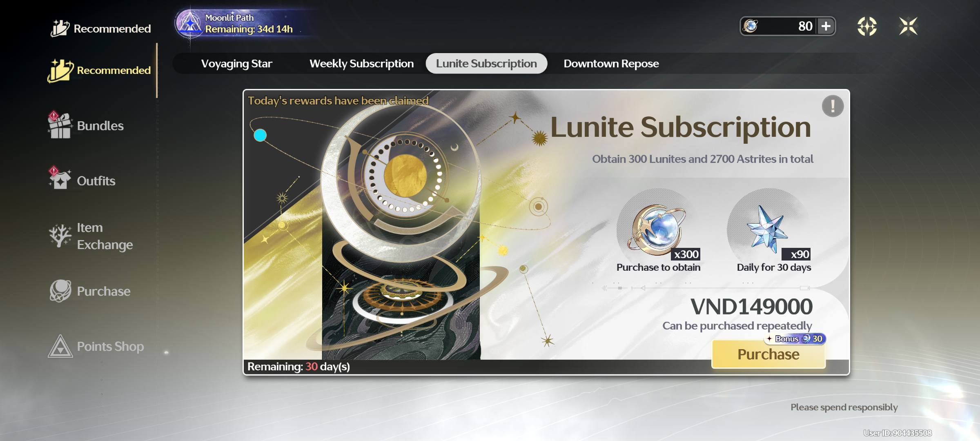Open the Downtown Repose tab
This screenshot has height=441, width=980.
tap(611, 64)
